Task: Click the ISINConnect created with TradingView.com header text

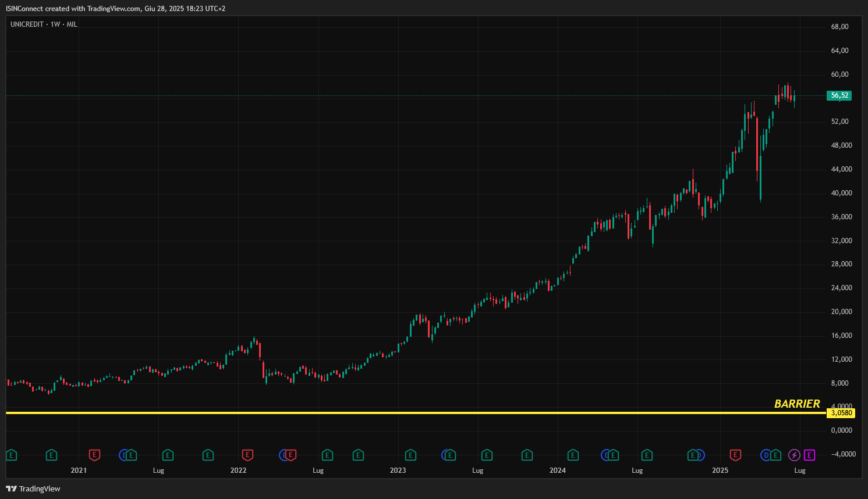Action: coord(115,9)
